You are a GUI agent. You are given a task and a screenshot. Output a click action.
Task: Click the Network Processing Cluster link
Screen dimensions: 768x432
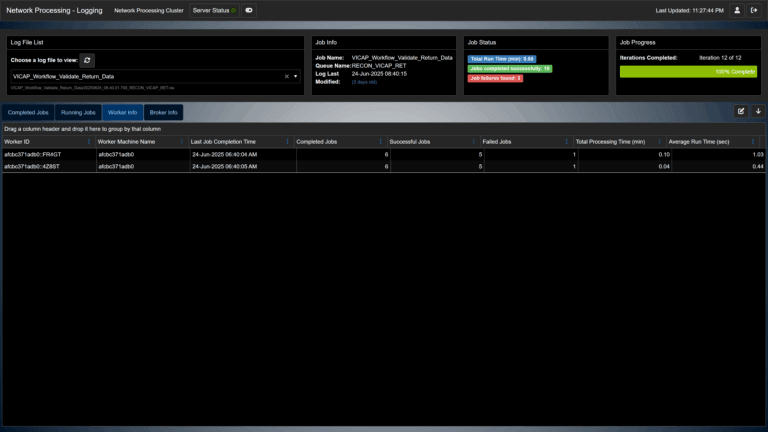[x=148, y=10]
